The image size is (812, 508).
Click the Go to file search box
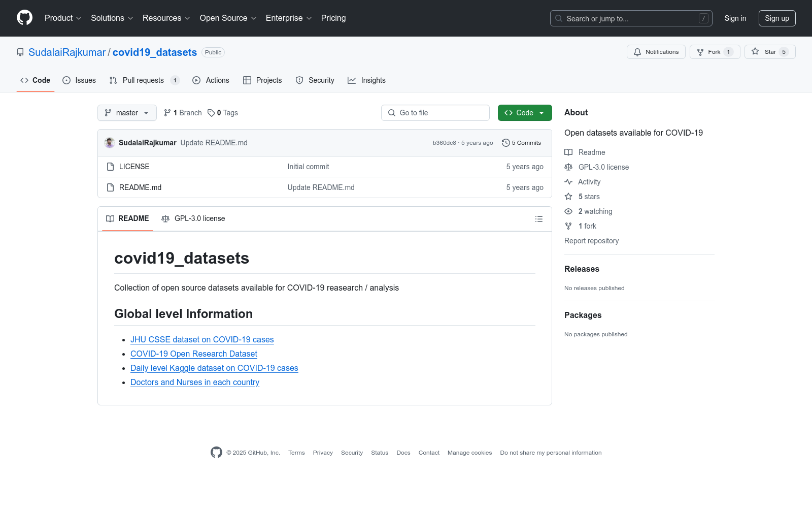click(x=435, y=113)
